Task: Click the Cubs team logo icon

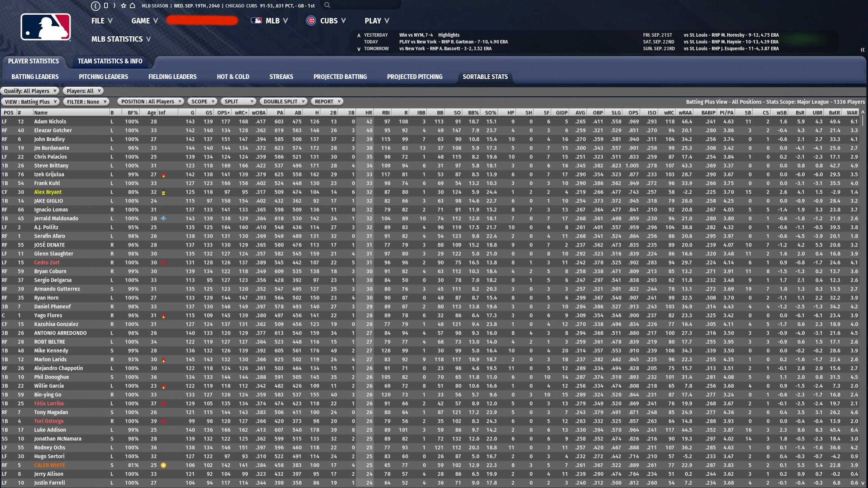Action: point(311,21)
